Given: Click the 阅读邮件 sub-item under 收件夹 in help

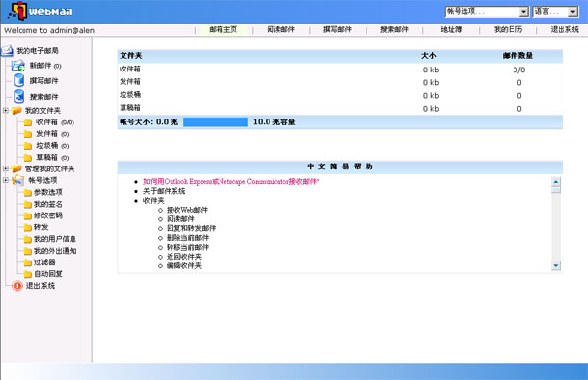Looking at the screenshot, I should pyautogui.click(x=180, y=218).
